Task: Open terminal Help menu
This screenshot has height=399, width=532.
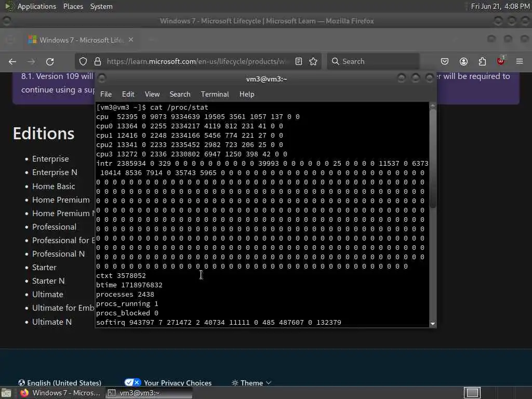Action: click(x=247, y=95)
